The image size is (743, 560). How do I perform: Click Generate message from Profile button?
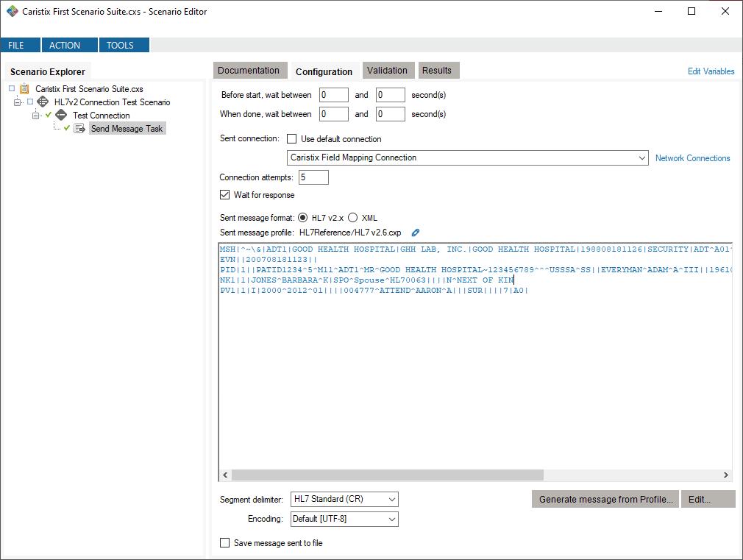[x=605, y=499]
